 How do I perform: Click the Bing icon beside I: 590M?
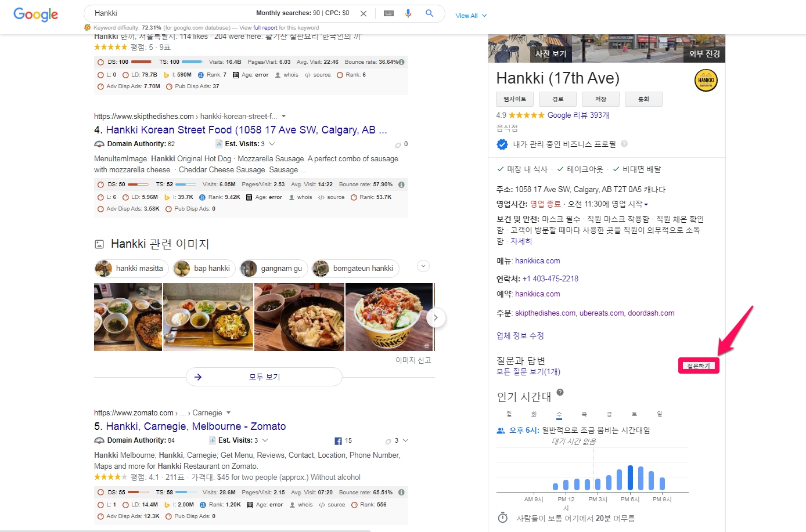[167, 75]
